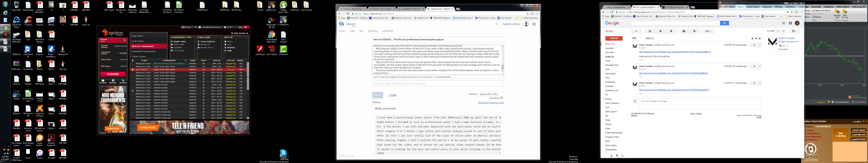Image resolution: width=868 pixels, height=163 pixels.
Task: Toggle the Hide Heads-up checkbox
Action: click(232, 33)
